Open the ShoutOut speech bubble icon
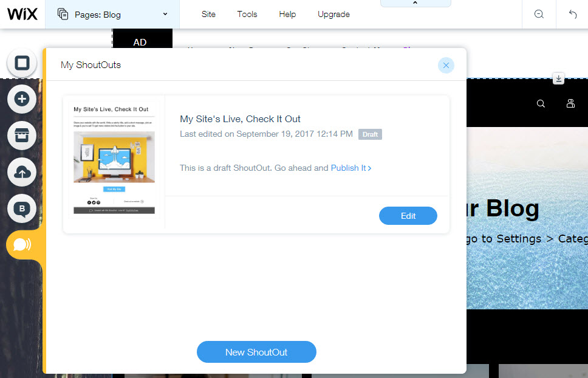Viewport: 588px width, 378px height. 22,245
